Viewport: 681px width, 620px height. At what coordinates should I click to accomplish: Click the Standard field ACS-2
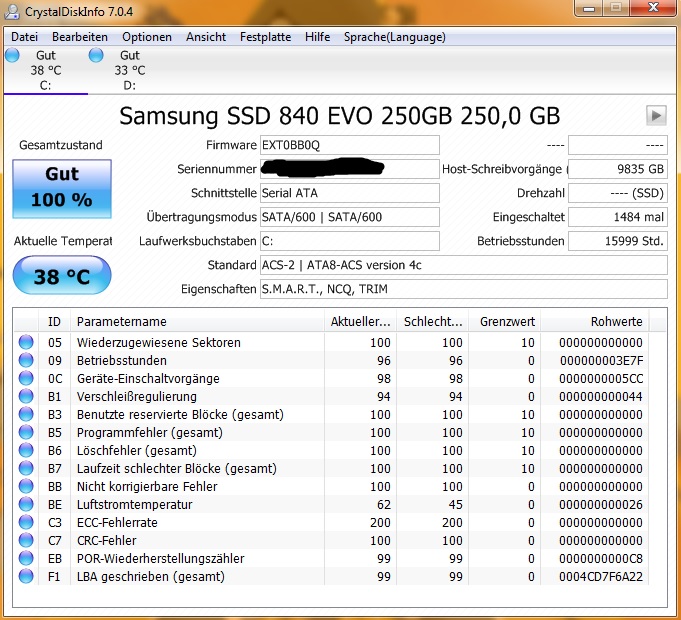click(463, 265)
